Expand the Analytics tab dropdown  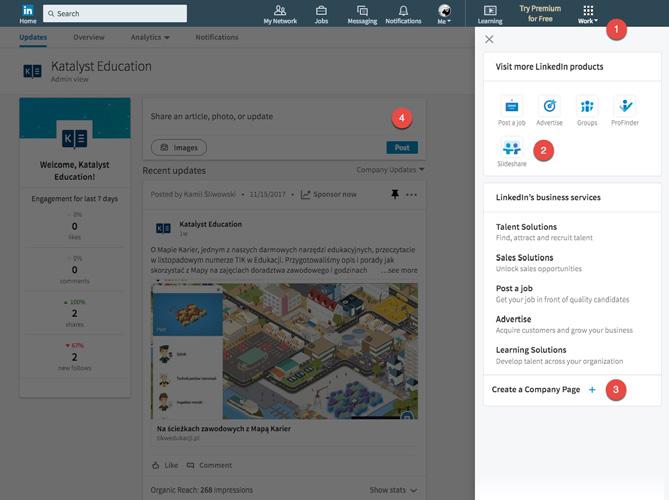tap(150, 37)
